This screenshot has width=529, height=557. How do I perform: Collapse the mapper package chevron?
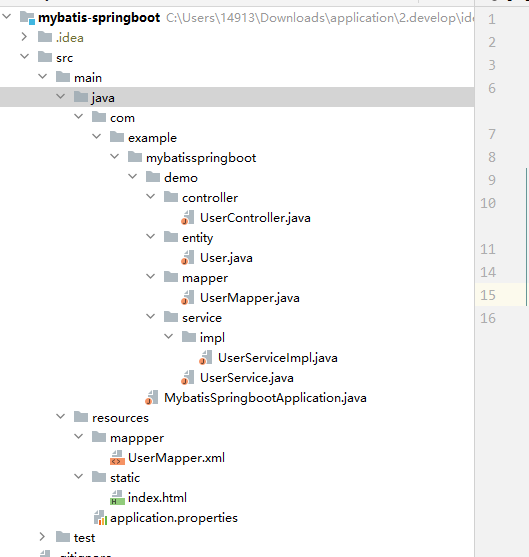[151, 276]
